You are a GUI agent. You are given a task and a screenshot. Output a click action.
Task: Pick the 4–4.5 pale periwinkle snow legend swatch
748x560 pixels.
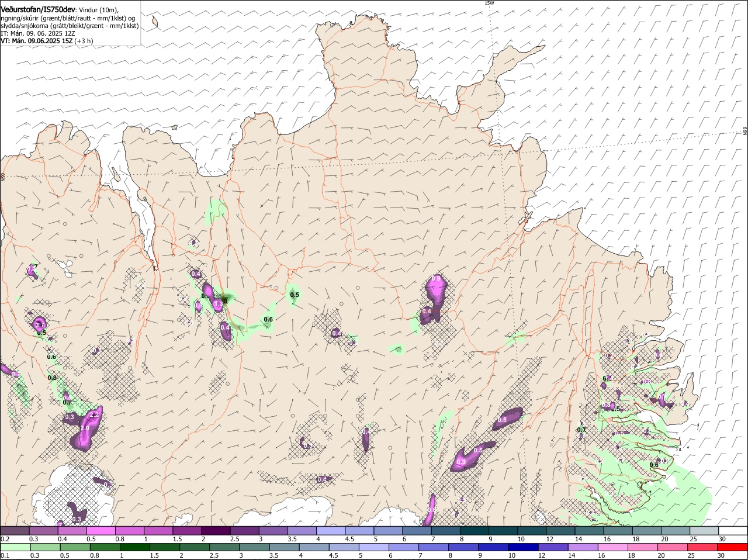click(x=331, y=531)
